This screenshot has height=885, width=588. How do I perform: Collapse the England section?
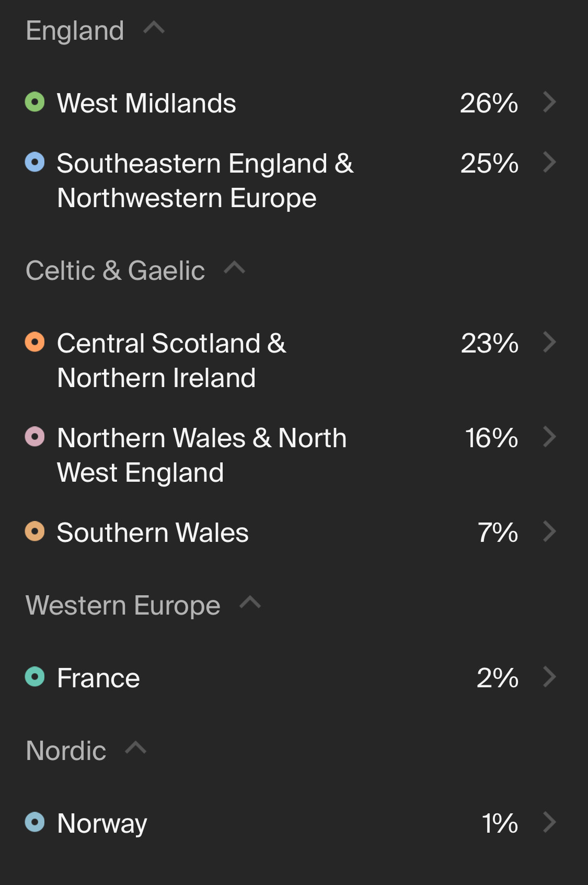click(154, 28)
